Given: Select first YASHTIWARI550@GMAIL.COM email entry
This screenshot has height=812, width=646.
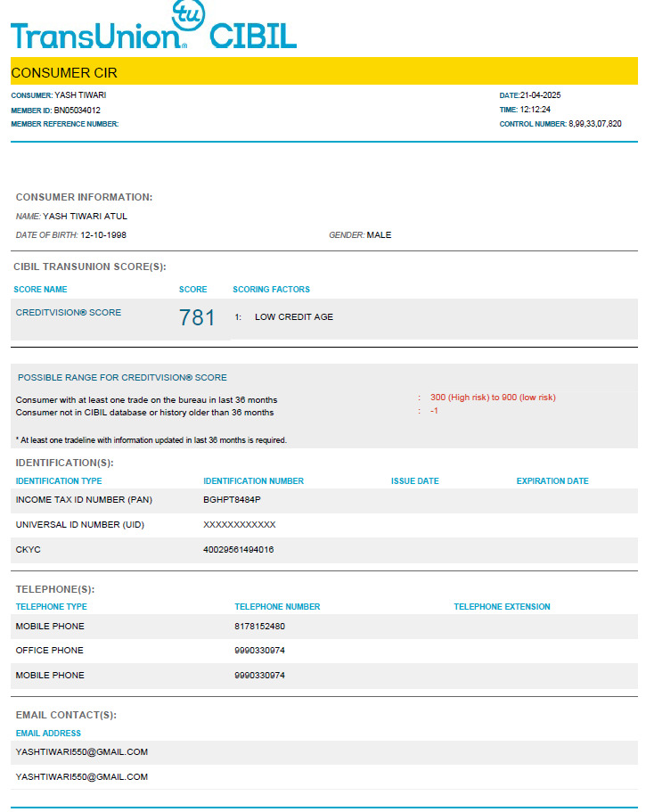Looking at the screenshot, I should tap(82, 752).
